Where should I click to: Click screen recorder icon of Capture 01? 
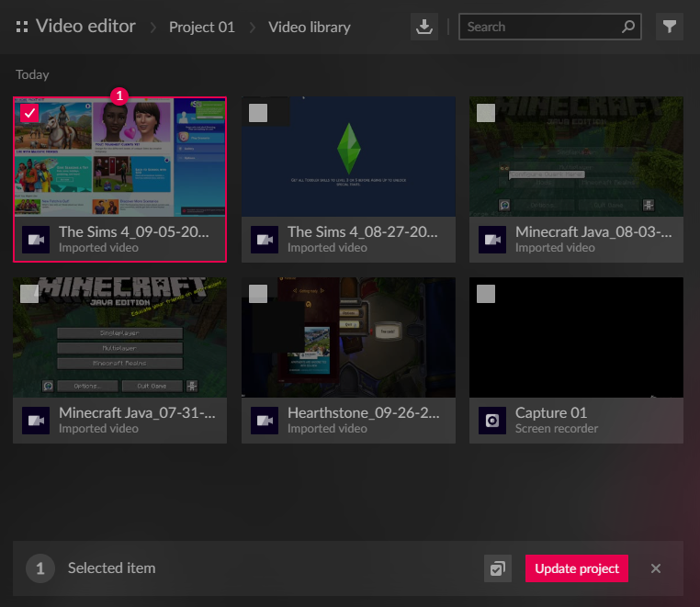pos(492,421)
